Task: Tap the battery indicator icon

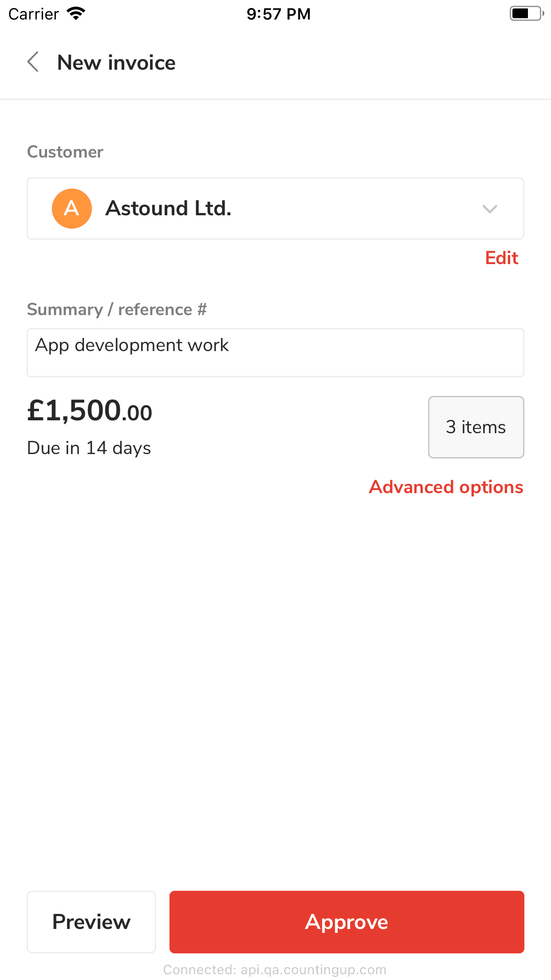Action: pos(526,14)
